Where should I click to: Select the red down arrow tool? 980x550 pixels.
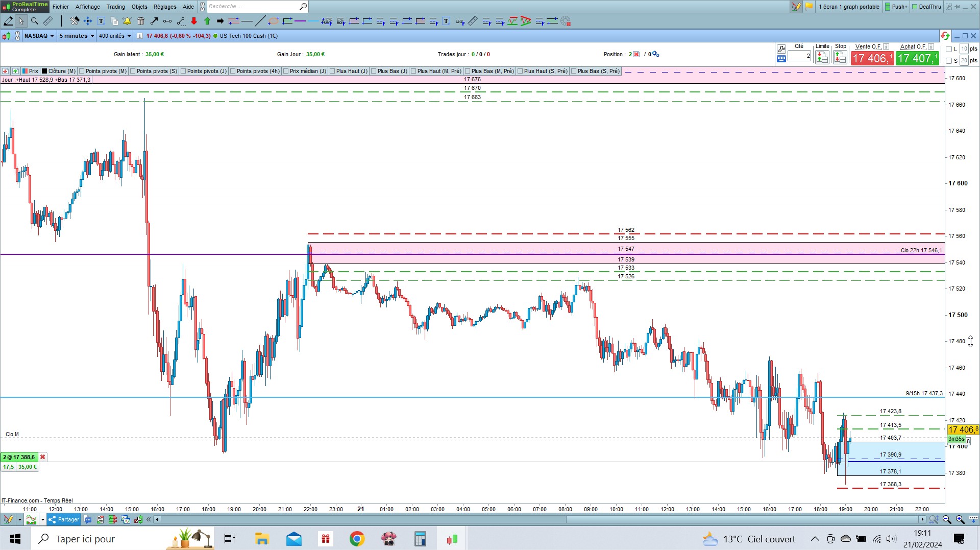point(194,21)
